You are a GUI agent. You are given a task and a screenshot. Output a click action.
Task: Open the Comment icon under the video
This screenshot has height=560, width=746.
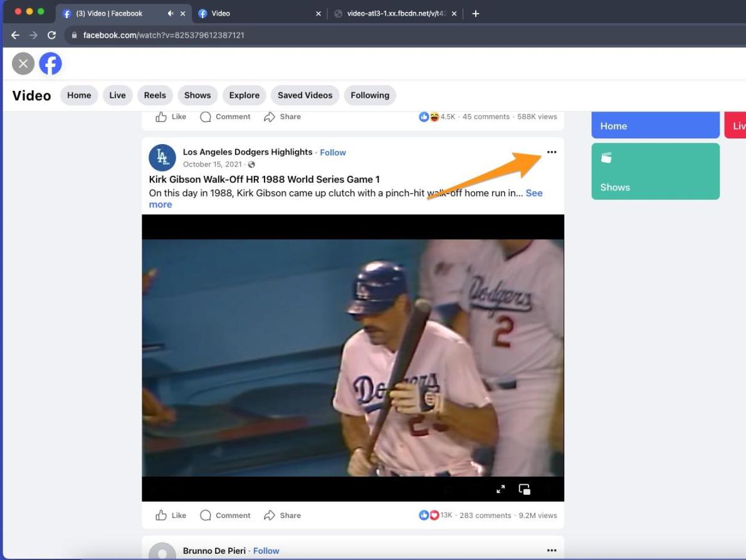point(205,515)
